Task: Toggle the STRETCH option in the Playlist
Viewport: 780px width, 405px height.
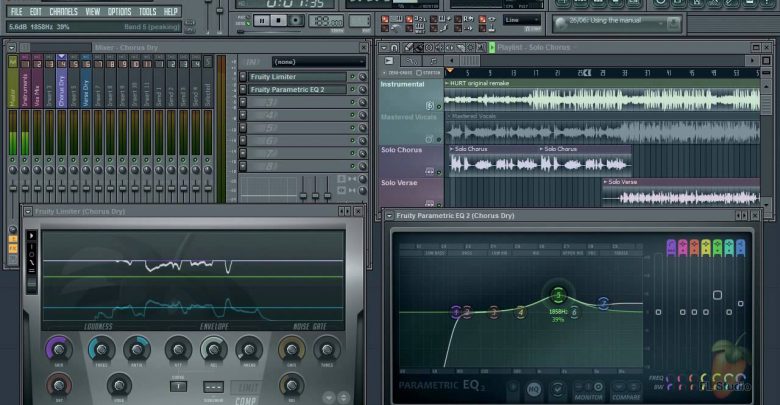Action: coord(428,73)
